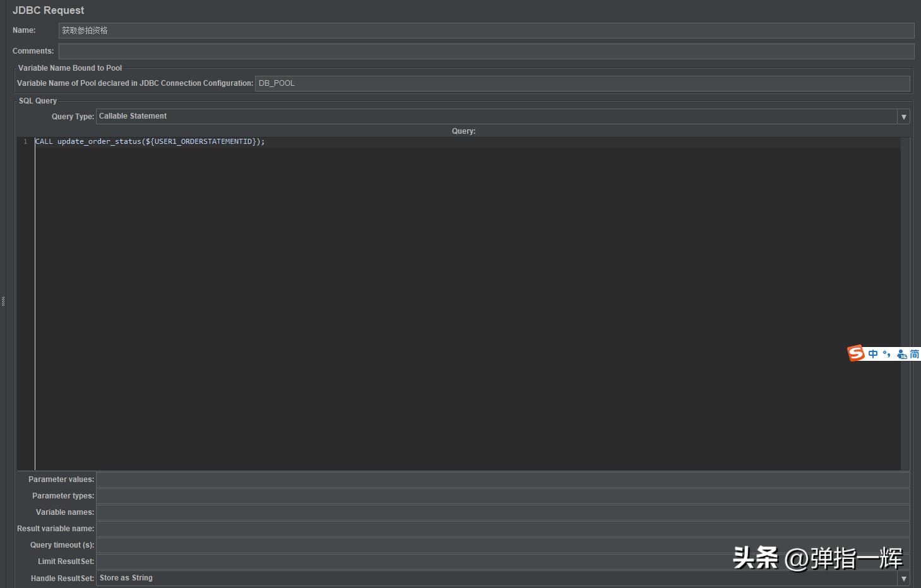Screen dimensions: 921x588
Task: Click the Query Type dropdown arrow
Action: coord(904,116)
